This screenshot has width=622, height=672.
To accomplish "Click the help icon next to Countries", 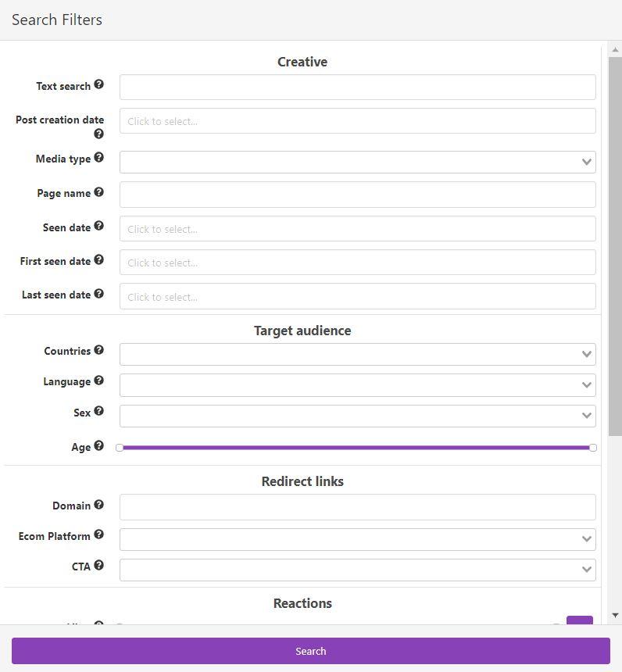I will pos(98,349).
